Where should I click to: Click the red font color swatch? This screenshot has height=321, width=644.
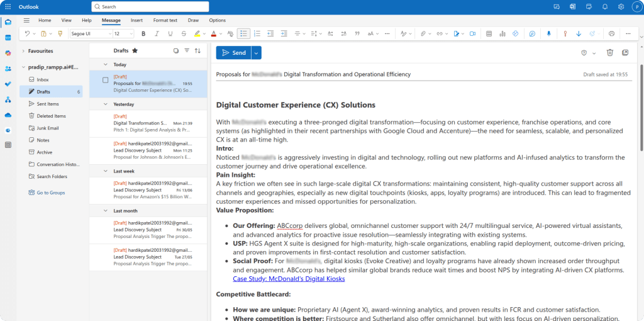213,33
